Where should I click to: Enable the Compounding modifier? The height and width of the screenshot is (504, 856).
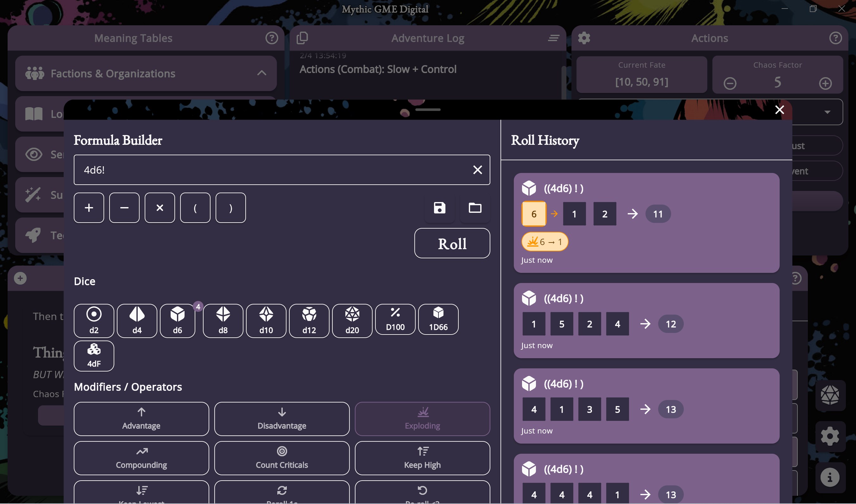(141, 458)
